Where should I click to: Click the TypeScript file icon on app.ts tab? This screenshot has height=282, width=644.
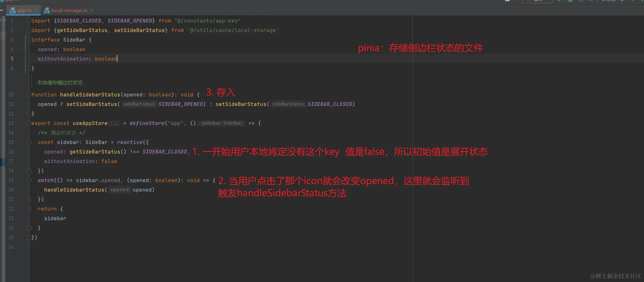point(12,11)
